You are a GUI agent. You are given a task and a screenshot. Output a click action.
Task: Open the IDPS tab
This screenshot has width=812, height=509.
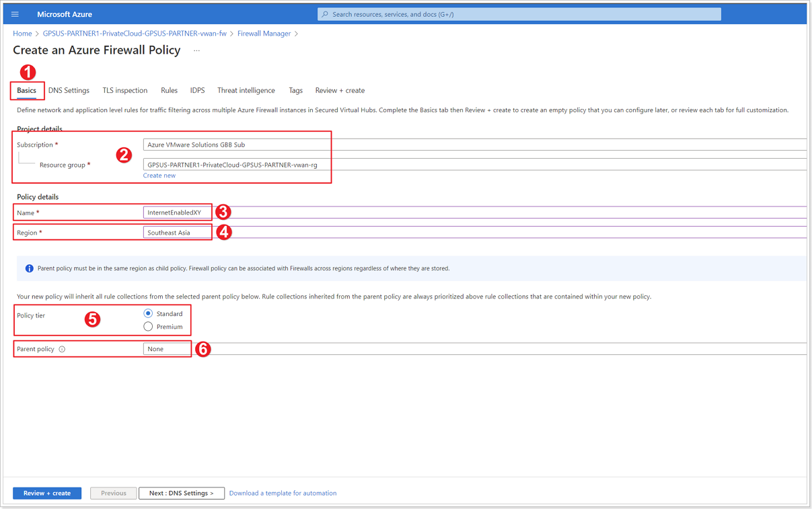[x=197, y=90]
